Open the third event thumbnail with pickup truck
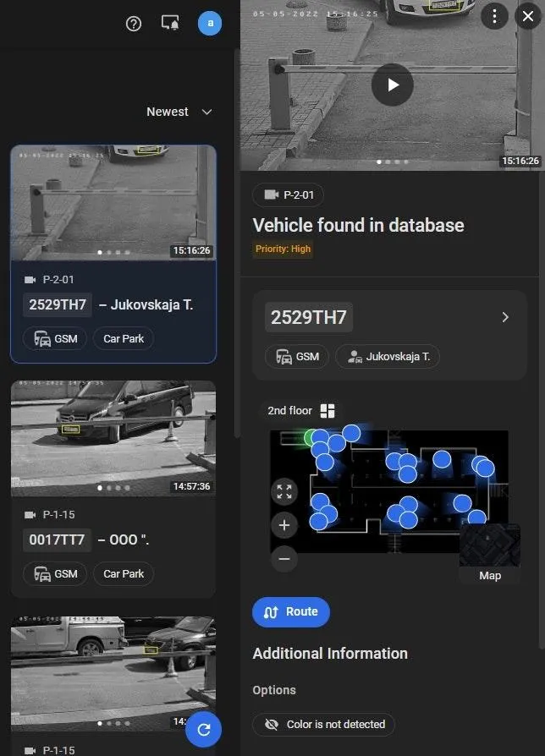Screen dimensions: 545x756 tap(113, 674)
